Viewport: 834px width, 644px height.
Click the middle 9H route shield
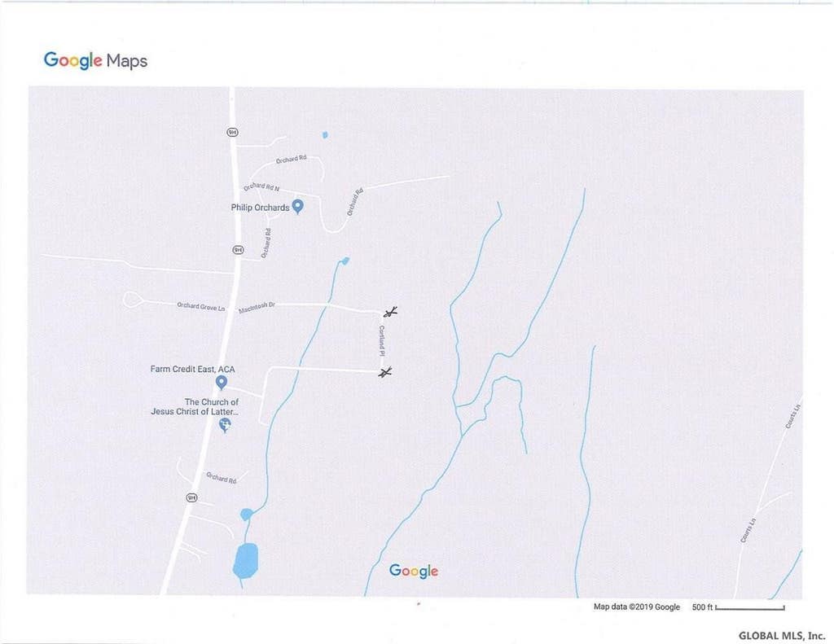pyautogui.click(x=239, y=249)
